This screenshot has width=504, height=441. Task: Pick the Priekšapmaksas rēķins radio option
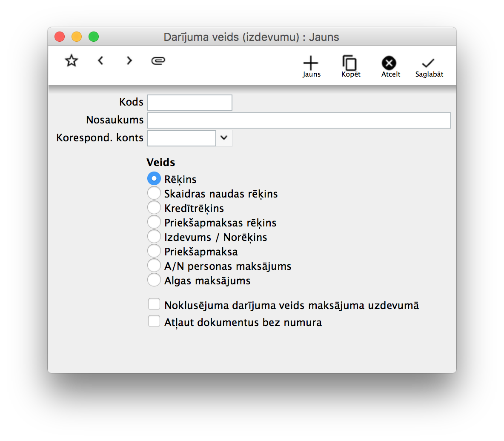(x=154, y=222)
